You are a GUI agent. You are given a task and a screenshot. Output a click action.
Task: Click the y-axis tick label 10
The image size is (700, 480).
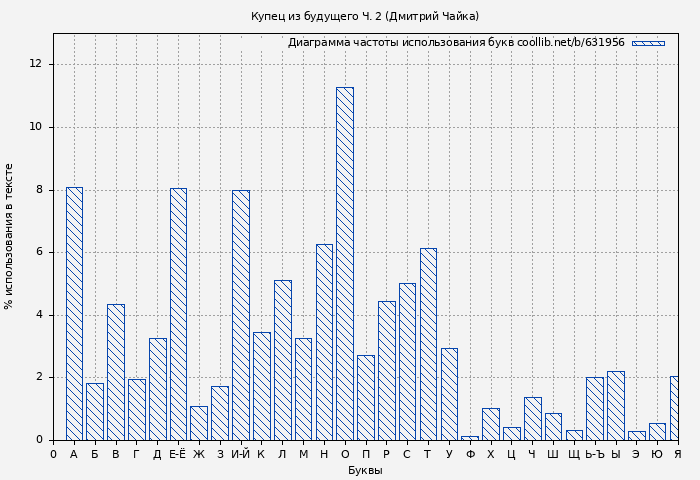36,127
